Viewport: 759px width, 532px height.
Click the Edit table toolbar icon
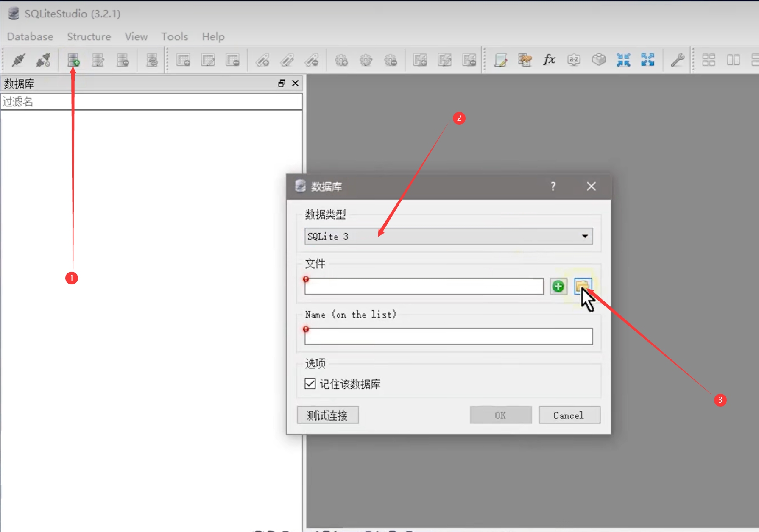point(208,60)
